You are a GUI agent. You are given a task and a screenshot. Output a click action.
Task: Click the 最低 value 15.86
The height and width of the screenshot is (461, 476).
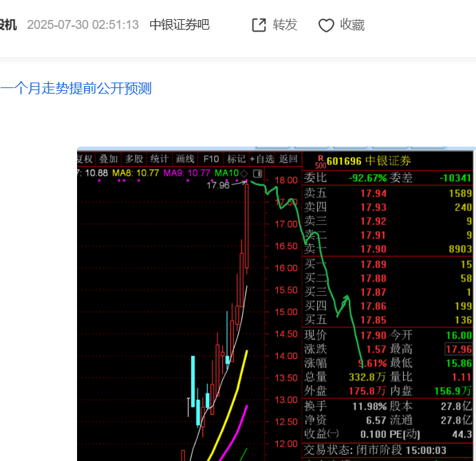pos(459,363)
